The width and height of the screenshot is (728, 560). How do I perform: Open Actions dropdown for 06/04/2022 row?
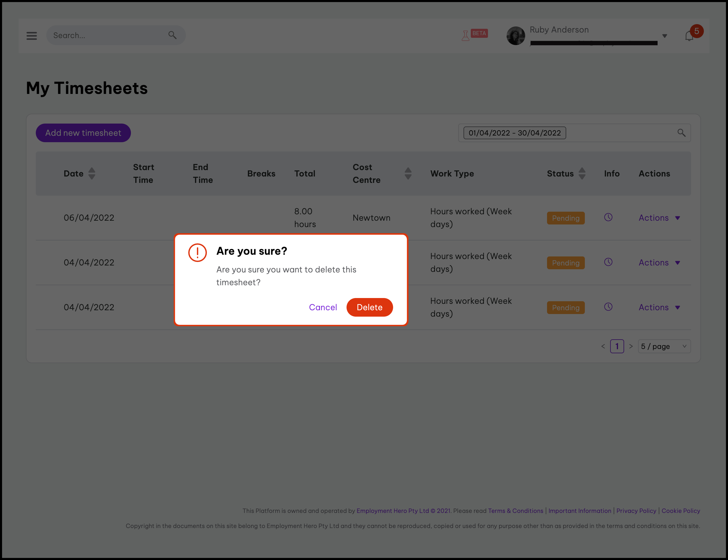[659, 218]
